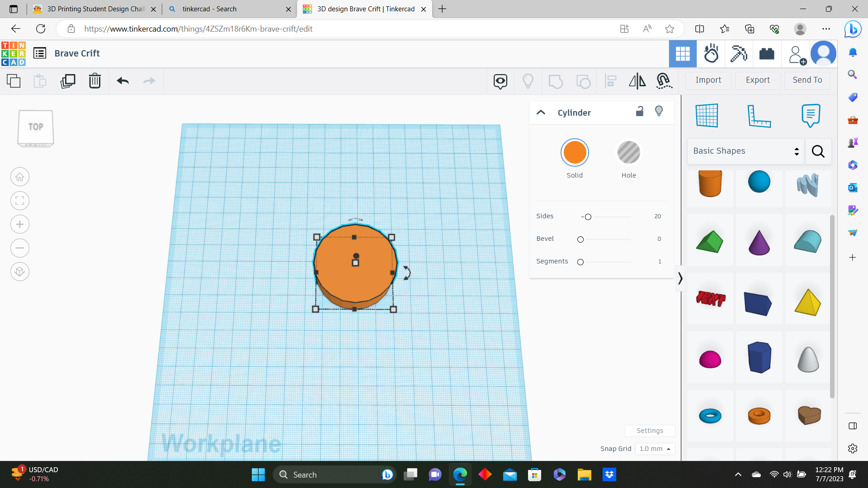868x488 pixels.
Task: Lock the selected cylinder
Action: [639, 112]
